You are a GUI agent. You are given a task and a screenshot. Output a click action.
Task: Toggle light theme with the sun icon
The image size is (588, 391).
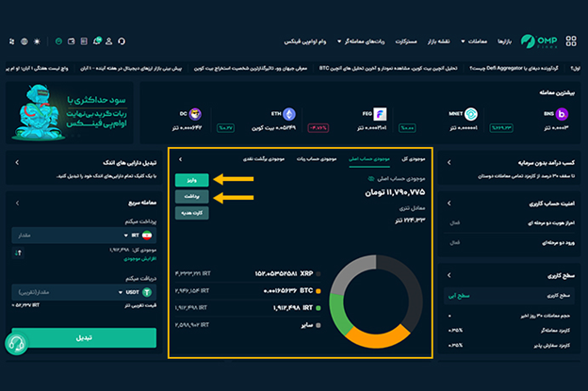pos(37,41)
